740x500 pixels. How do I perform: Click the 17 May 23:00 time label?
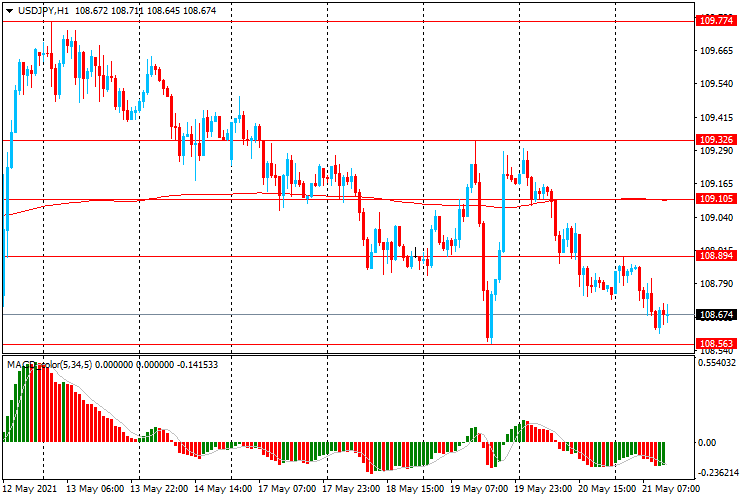(351, 489)
